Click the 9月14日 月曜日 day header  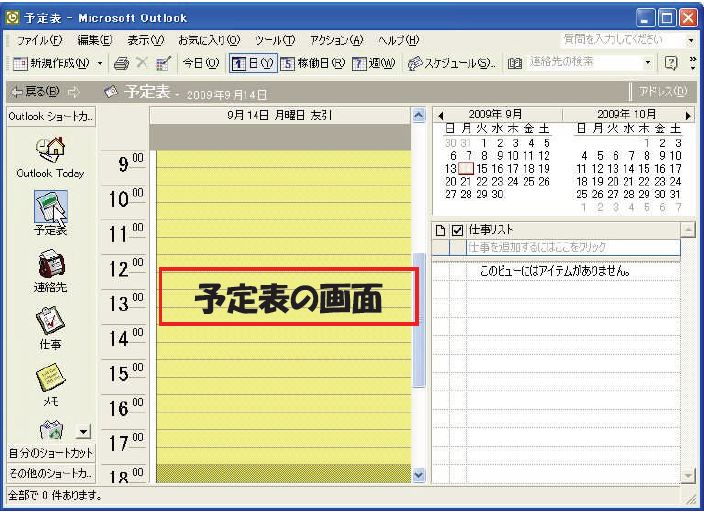coord(279,115)
